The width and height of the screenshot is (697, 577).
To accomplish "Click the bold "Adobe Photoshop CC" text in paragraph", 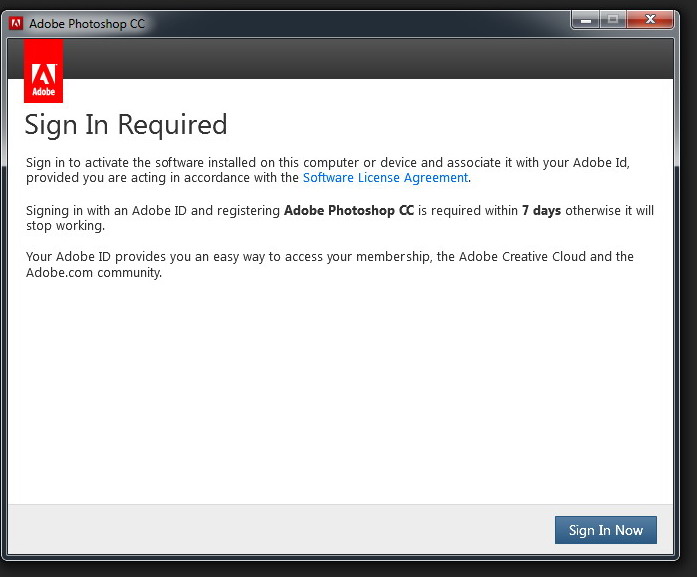I will (x=349, y=211).
